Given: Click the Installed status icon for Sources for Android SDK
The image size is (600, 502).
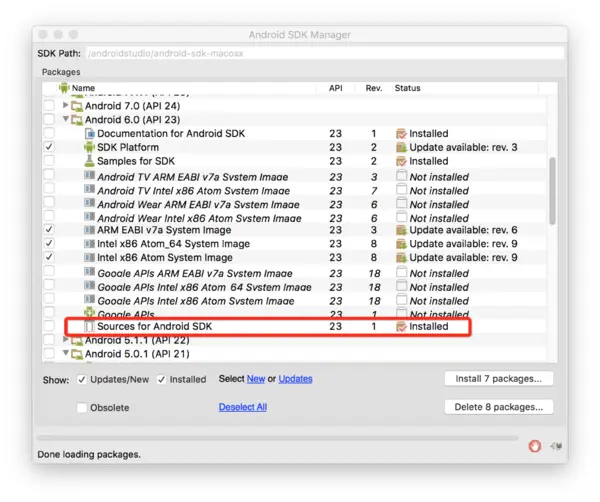Looking at the screenshot, I should pyautogui.click(x=401, y=327).
